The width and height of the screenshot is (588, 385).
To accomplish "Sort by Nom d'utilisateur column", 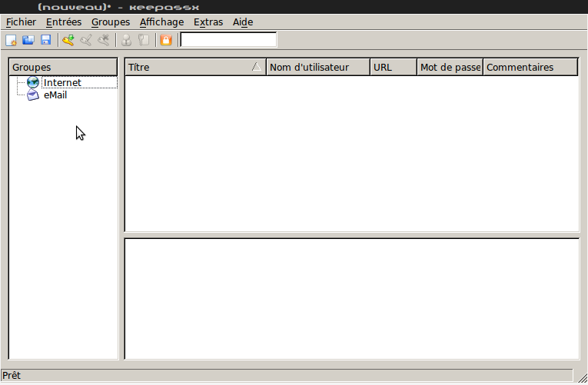I will point(318,67).
